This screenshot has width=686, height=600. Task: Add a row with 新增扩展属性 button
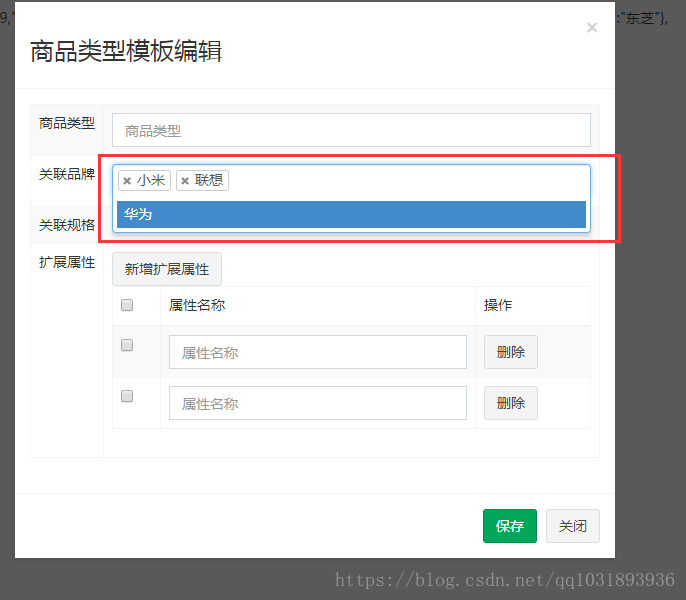pyautogui.click(x=167, y=269)
